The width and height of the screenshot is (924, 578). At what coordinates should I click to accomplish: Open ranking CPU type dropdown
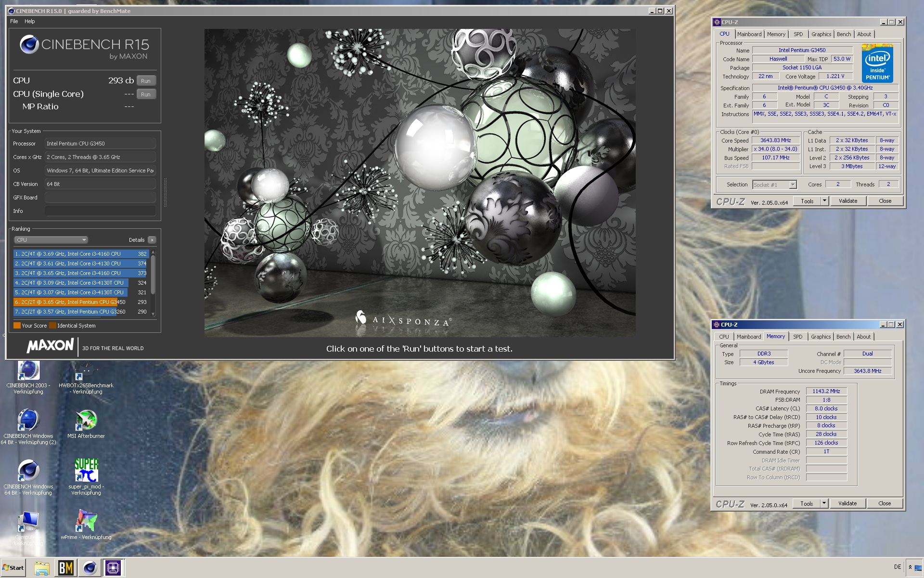click(x=51, y=240)
